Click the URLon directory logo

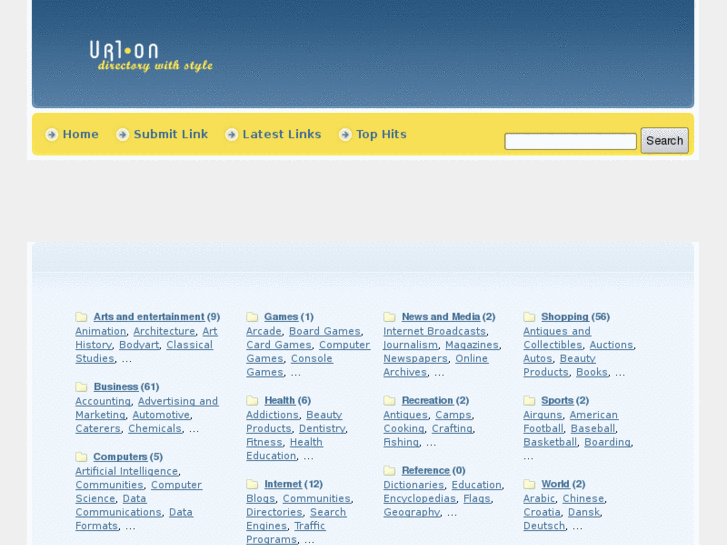click(x=151, y=56)
